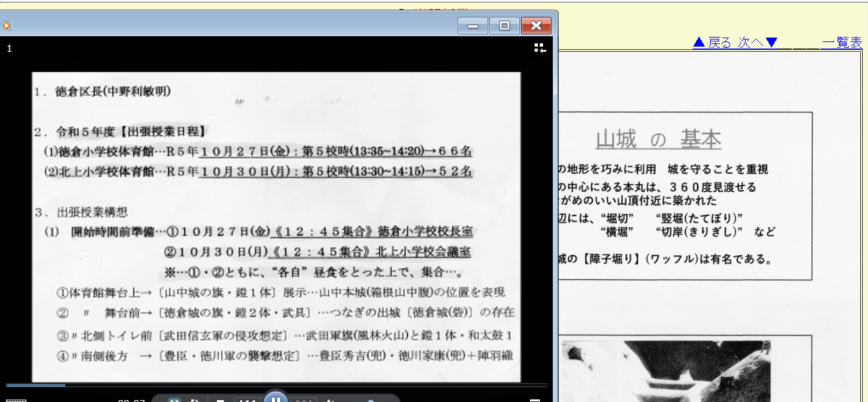Screen dimensions: 868x402
Task: Click the volume slider handle
Action: [371, 401]
